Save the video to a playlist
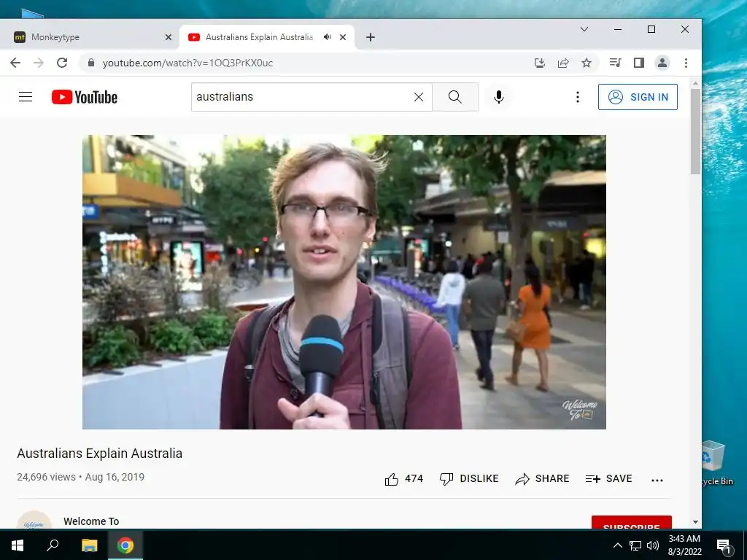Image resolution: width=747 pixels, height=560 pixels. pos(608,478)
